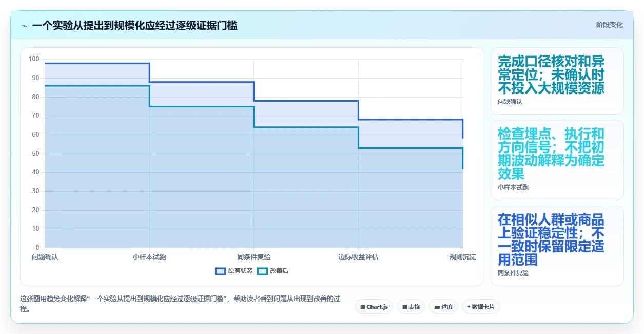Click the 表格 tag button

[x=411, y=307]
